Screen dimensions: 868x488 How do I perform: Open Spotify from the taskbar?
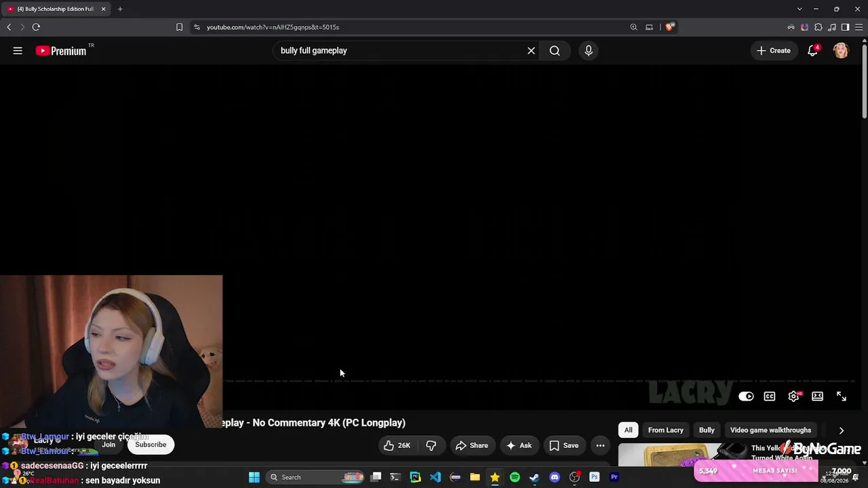pos(515,477)
